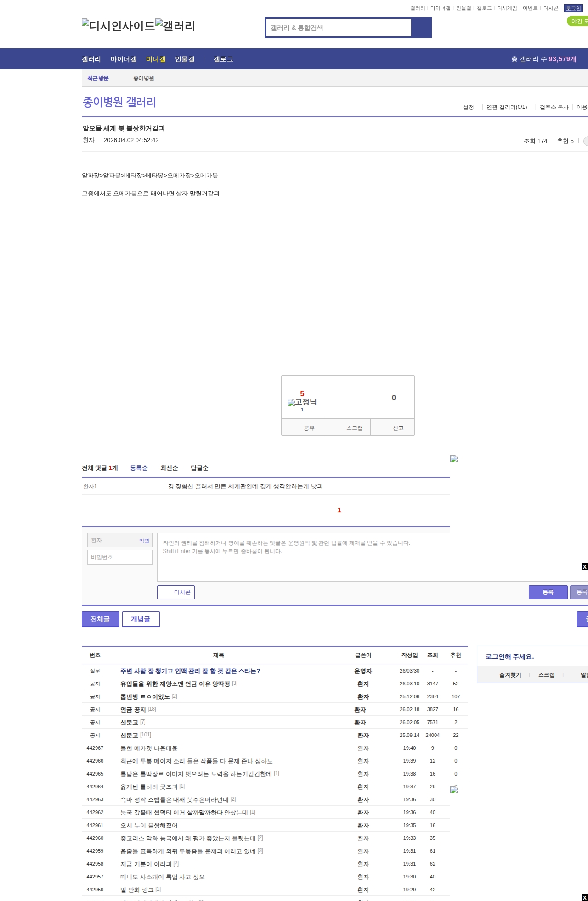Click the downvote count 0
588x901 pixels.
(x=394, y=398)
